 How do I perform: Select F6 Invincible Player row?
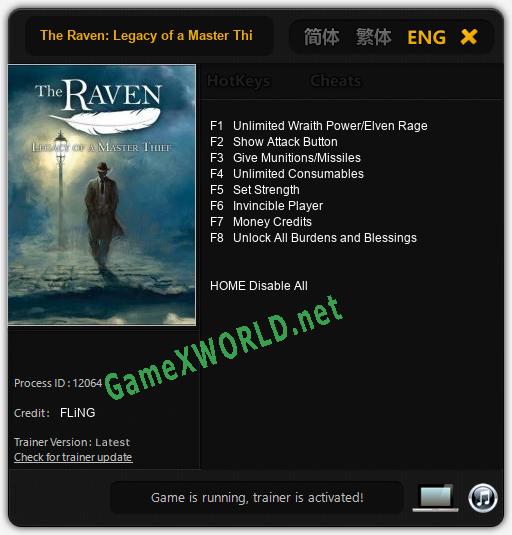[x=266, y=206]
